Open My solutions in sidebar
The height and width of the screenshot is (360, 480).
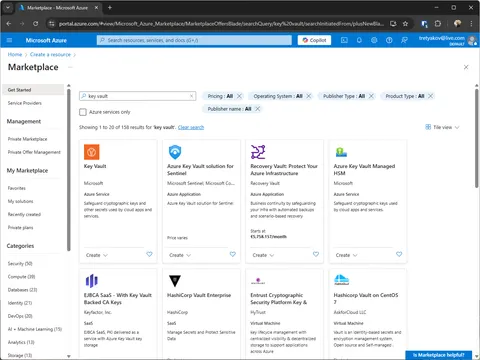click(x=20, y=201)
